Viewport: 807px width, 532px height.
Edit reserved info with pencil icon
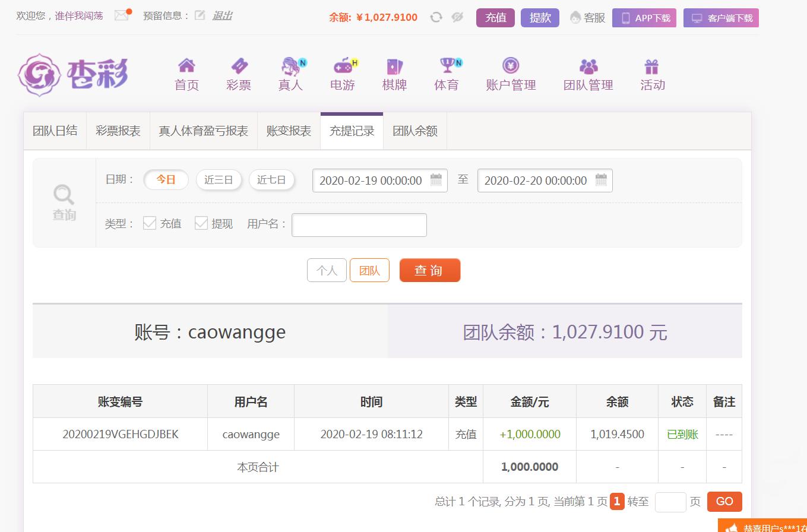(200, 15)
